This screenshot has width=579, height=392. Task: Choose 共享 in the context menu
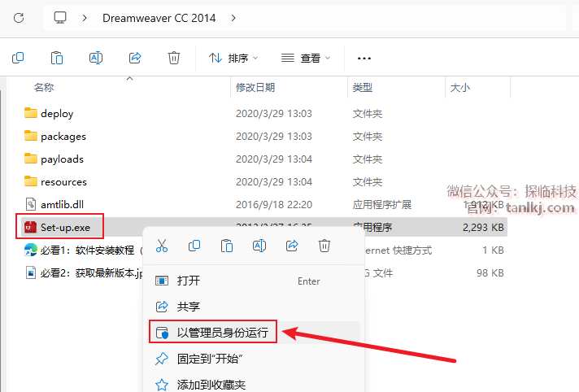[254, 307]
